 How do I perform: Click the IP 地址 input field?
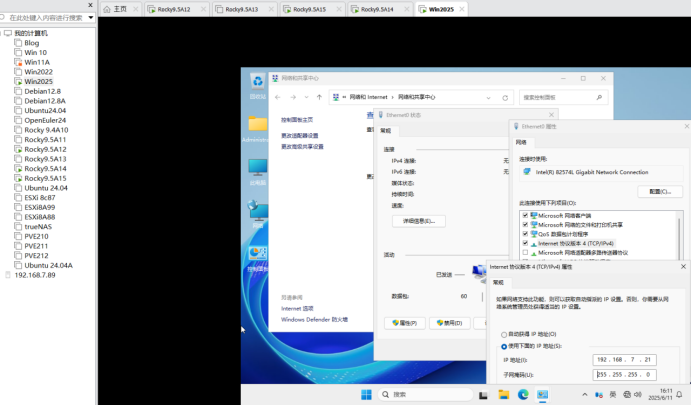pos(622,359)
